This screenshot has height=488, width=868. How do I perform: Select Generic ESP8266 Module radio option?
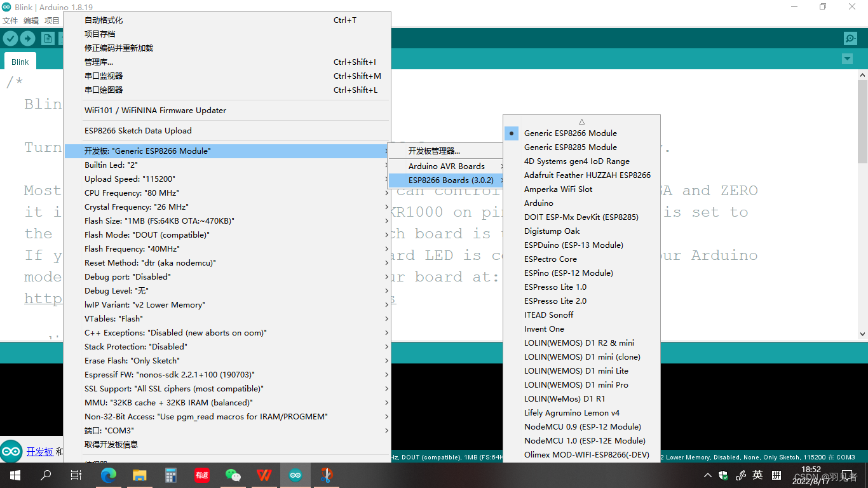coord(581,133)
